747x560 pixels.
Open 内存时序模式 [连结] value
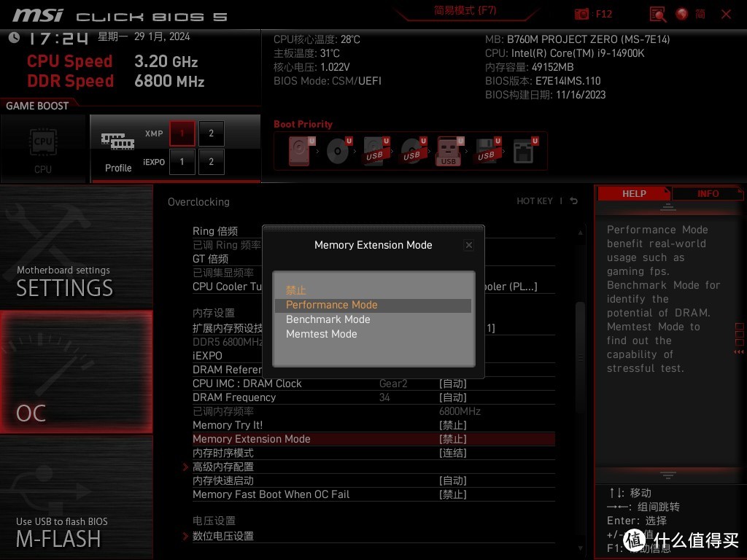(x=452, y=453)
